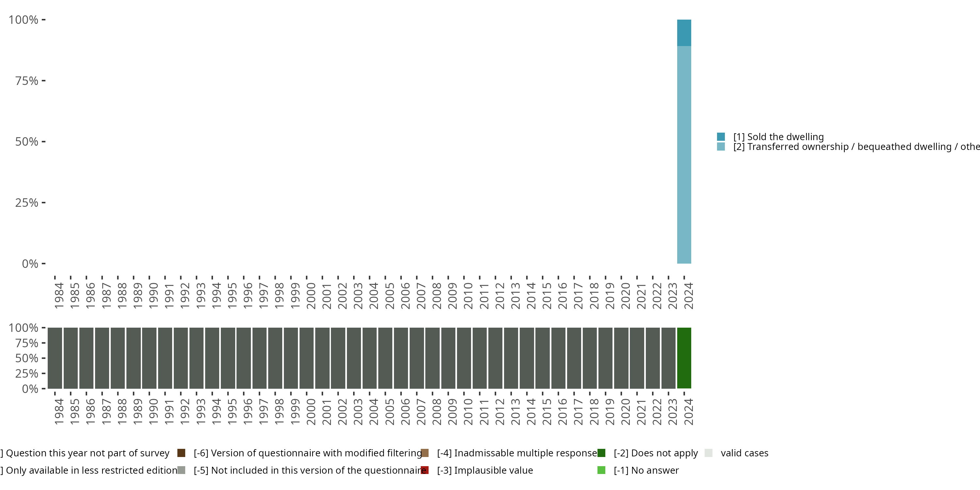Click the gray 1984 bar in lower chart
This screenshot has height=490, width=980.
click(x=55, y=358)
